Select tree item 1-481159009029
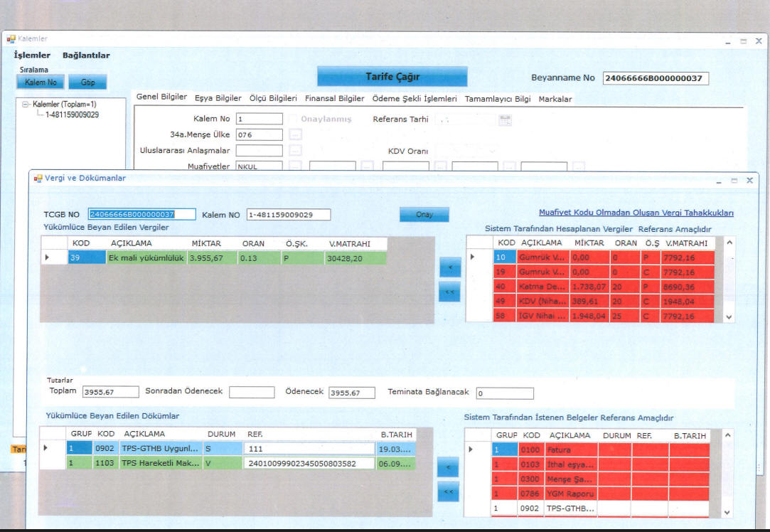770x532 pixels. pyautogui.click(x=72, y=115)
